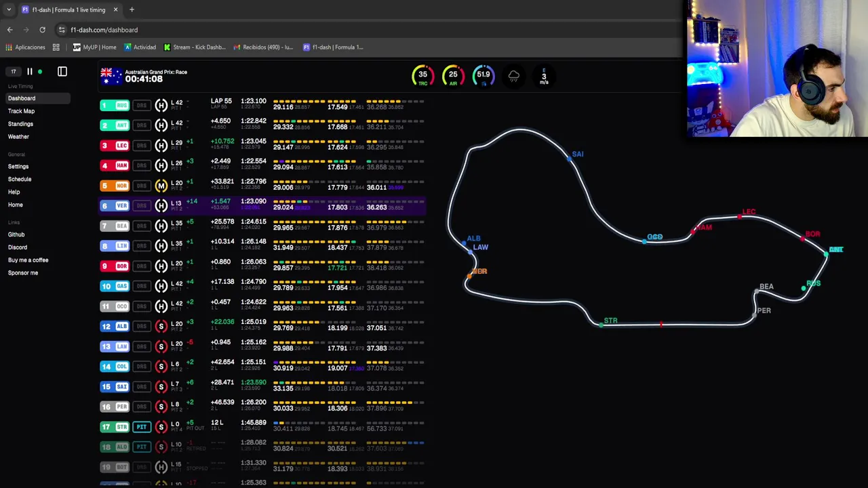Click the humidity gauge showing 51.9
Screen dimensions: 868x488
click(483, 76)
